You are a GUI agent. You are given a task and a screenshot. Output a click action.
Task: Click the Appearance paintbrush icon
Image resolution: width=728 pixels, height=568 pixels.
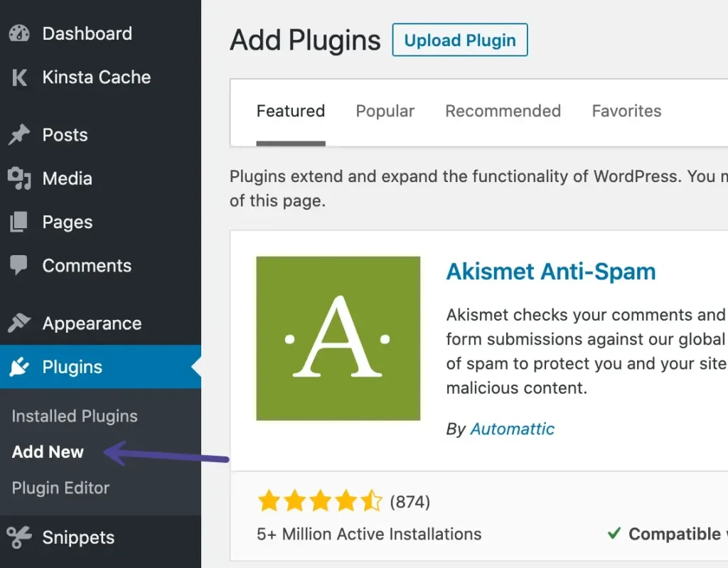tap(18, 323)
